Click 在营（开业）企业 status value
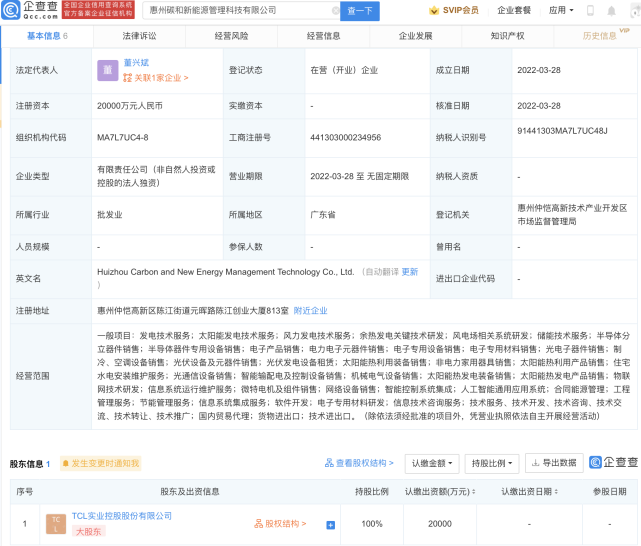 point(344,70)
